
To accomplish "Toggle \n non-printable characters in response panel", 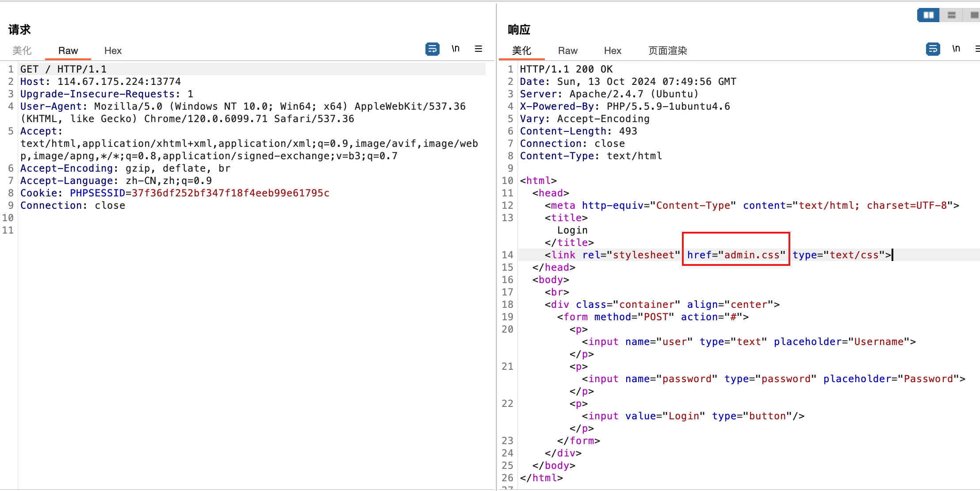I will pos(956,49).
